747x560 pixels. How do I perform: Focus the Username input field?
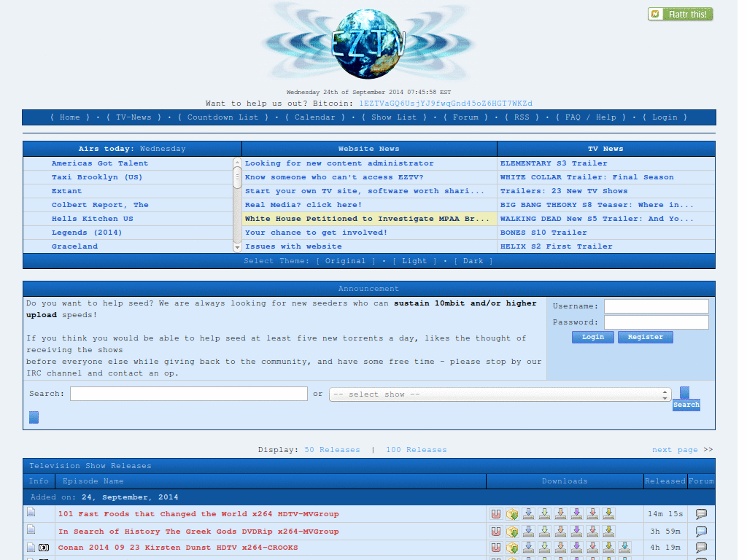tap(657, 306)
